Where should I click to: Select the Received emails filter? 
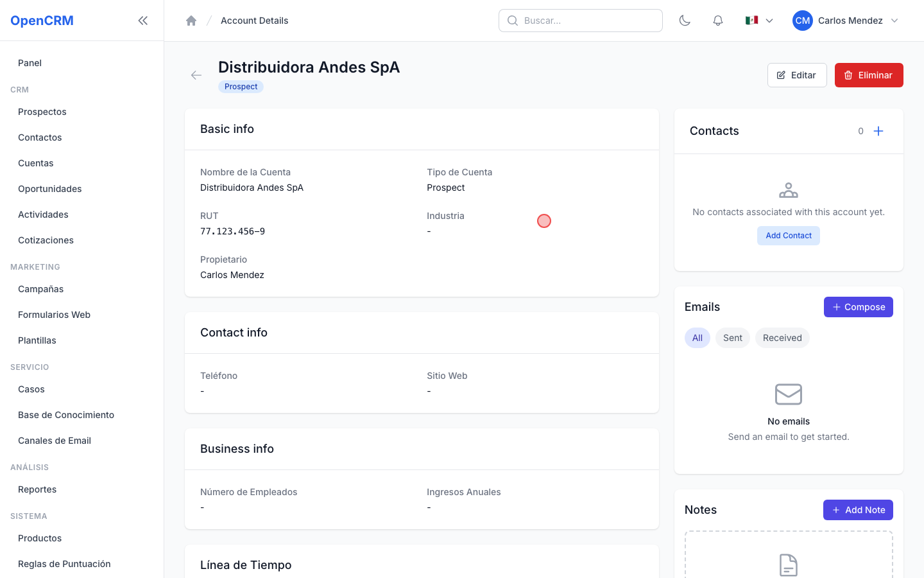(782, 338)
